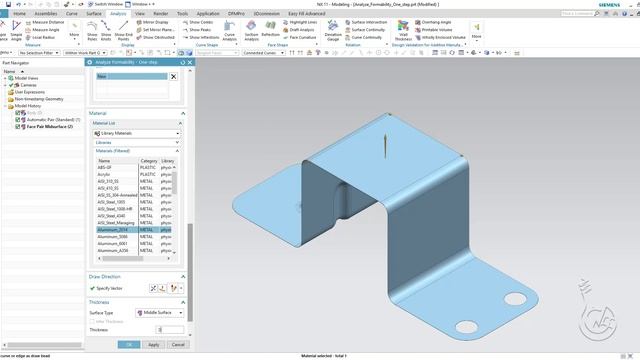Image resolution: width=640 pixels, height=360 pixels.
Task: Toggle the Infer Thickness checkbox
Action: coord(92,321)
